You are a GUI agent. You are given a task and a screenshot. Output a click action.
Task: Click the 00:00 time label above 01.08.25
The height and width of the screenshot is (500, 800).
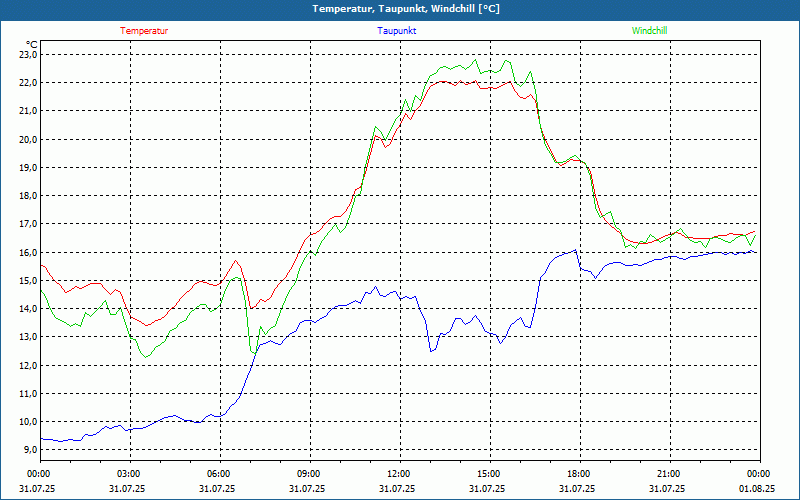[x=759, y=474]
